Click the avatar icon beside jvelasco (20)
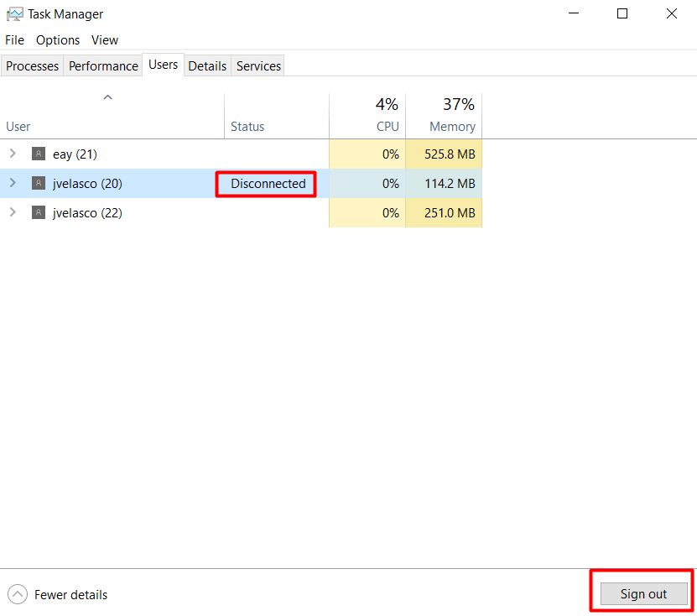 pos(39,183)
